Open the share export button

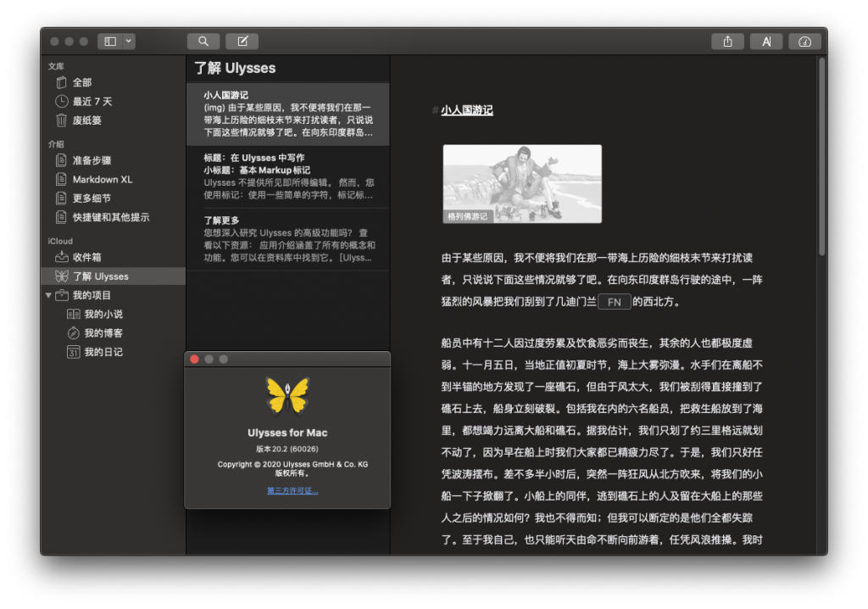coord(727,42)
